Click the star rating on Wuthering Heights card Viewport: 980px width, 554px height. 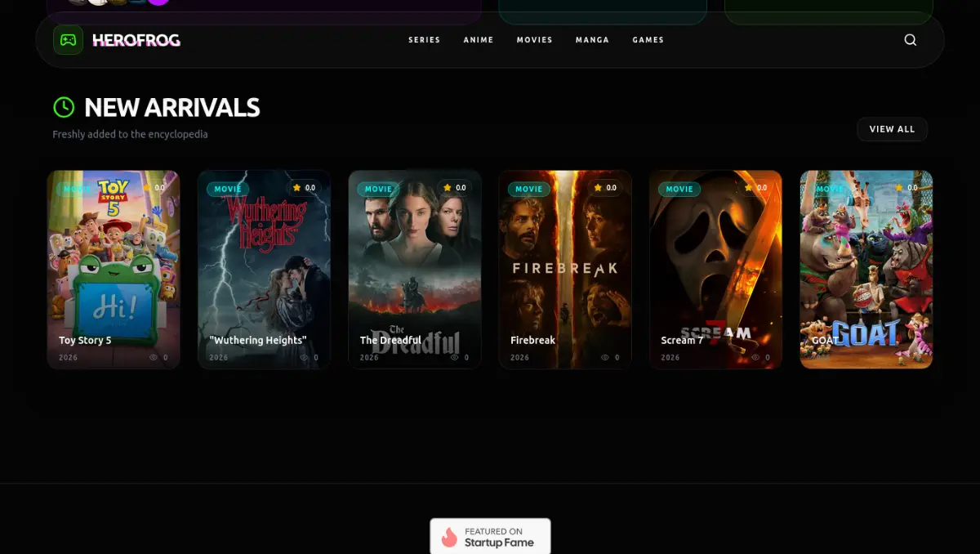tap(304, 188)
